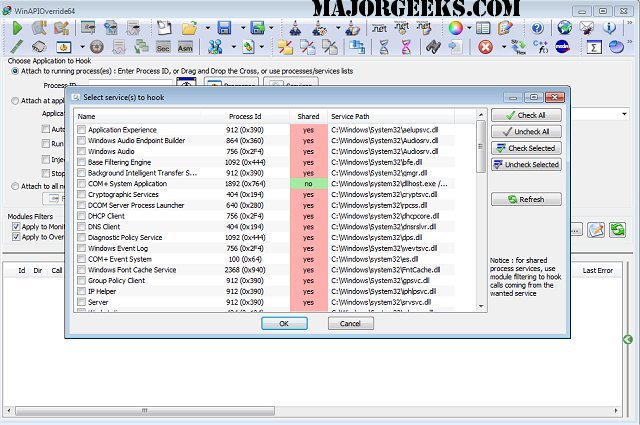Open the folder icon in main toolbar
The width and height of the screenshot is (640, 425).
tap(189, 28)
